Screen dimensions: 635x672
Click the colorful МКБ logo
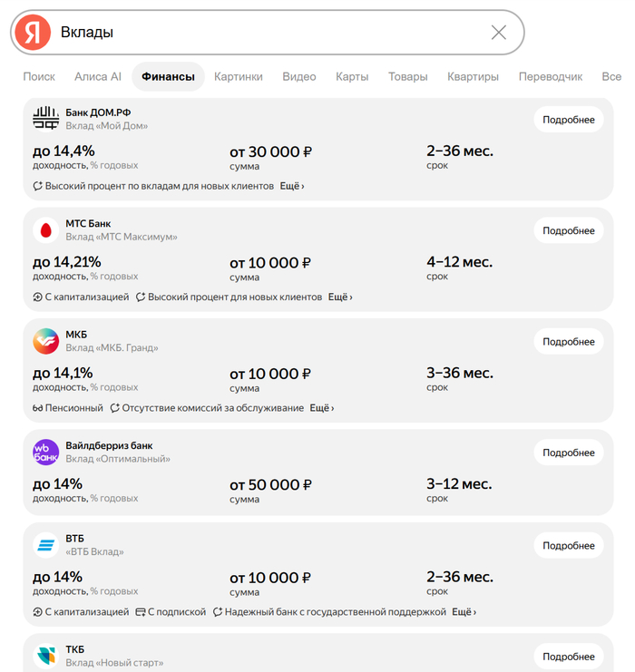[46, 341]
